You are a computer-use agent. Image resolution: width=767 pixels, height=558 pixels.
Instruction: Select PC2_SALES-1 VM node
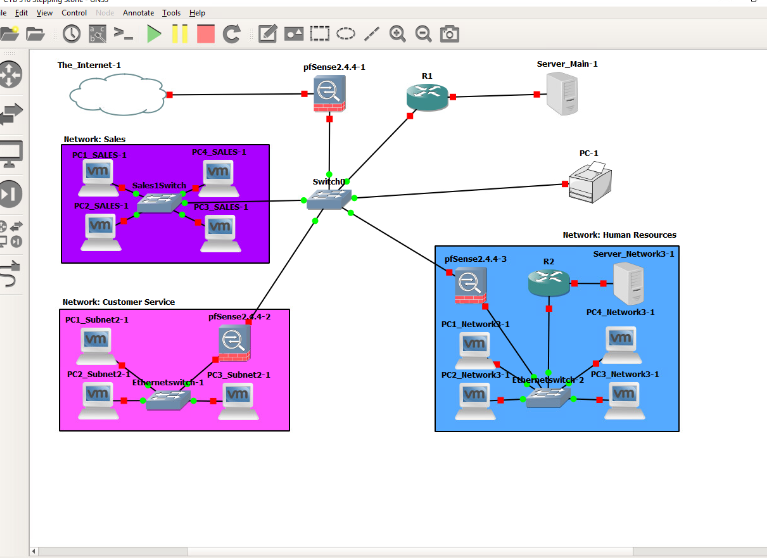tap(101, 232)
